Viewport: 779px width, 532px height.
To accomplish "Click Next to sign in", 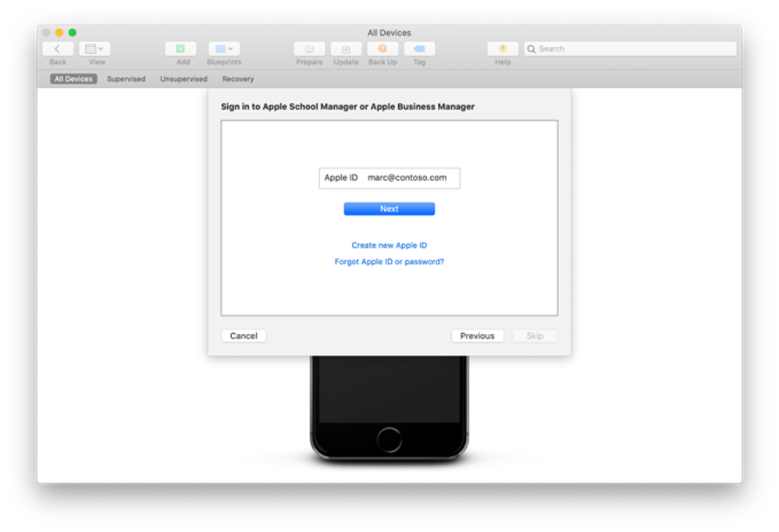I will [x=388, y=208].
